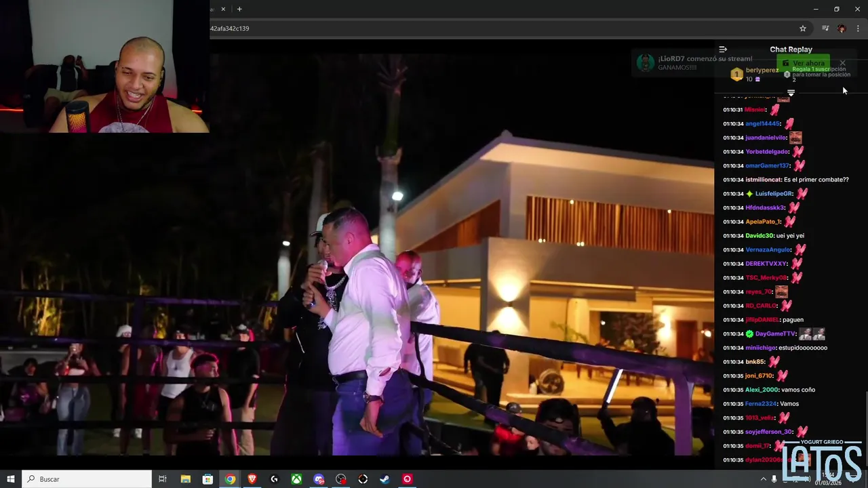Click the emote in reyes_70's message
This screenshot has height=488, width=868.
[781, 292]
